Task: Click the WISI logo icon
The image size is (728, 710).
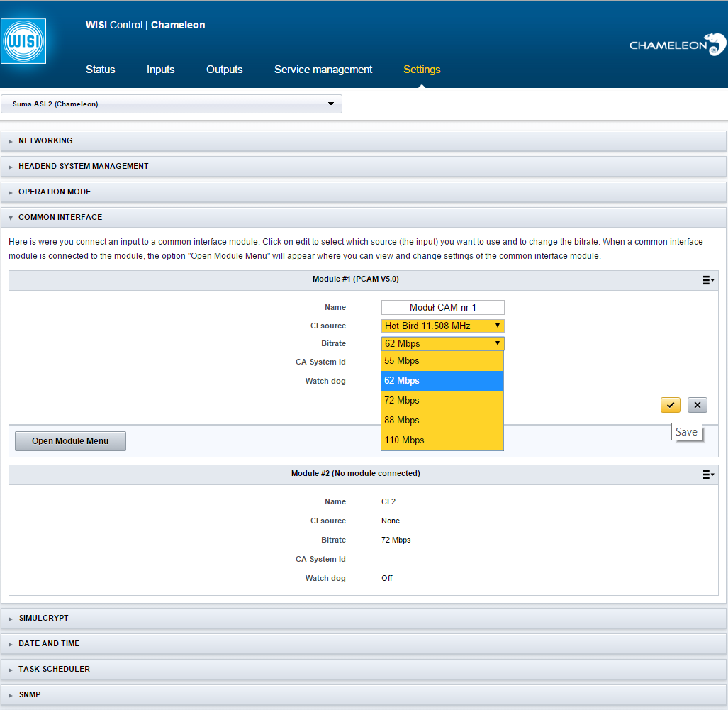Action: [x=23, y=41]
